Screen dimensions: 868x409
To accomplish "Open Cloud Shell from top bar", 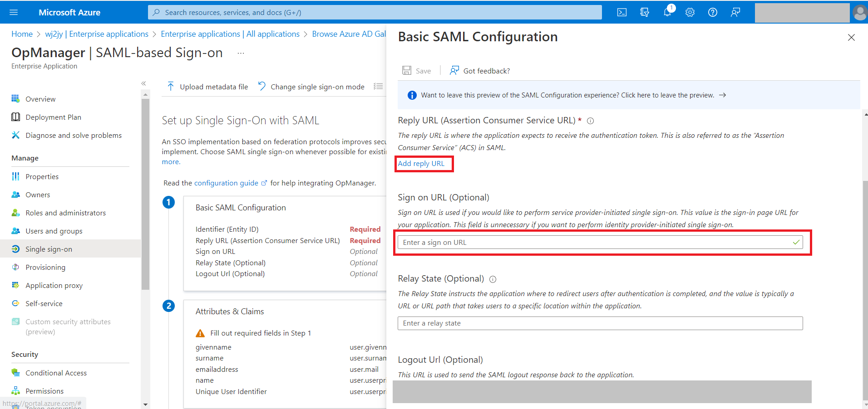I will (x=622, y=12).
